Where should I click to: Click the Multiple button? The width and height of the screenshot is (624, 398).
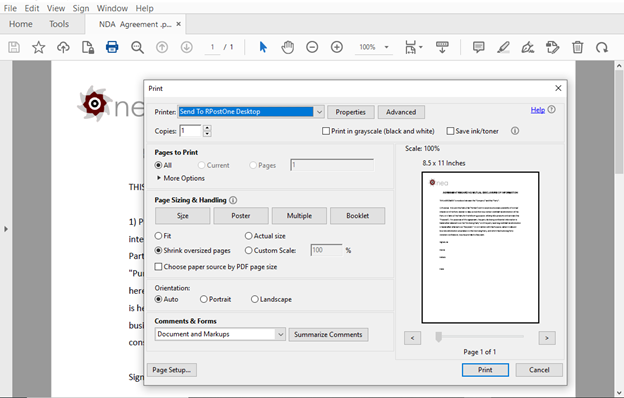tap(299, 216)
